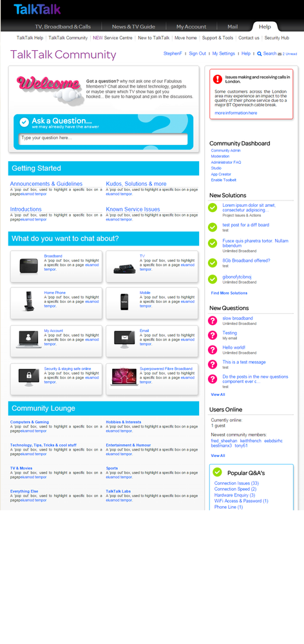
Task: Open My Settings link
Action: [223, 54]
